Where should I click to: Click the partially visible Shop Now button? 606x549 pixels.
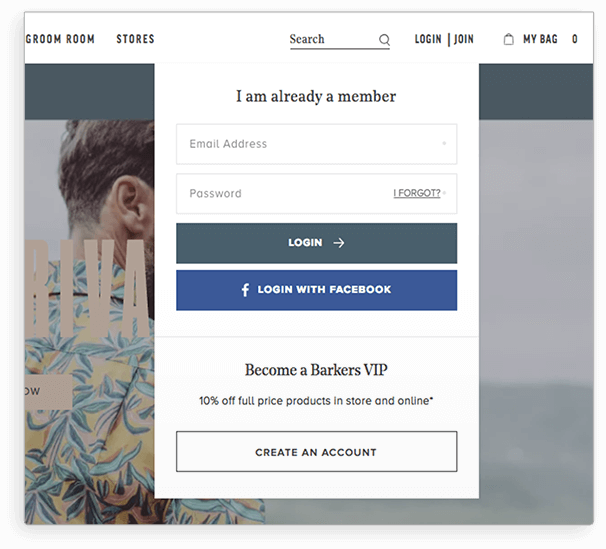click(x=48, y=392)
